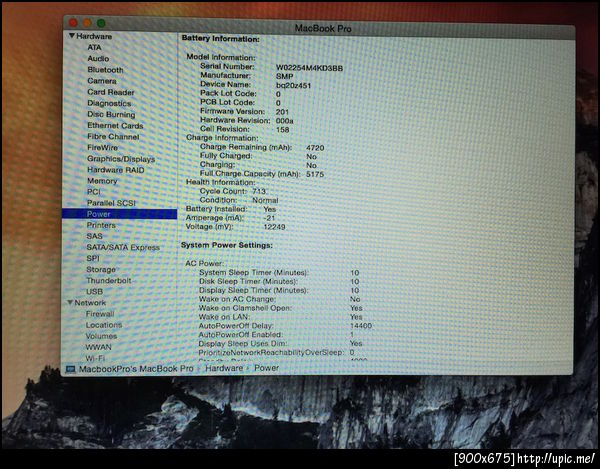Click MacbookPro's MacBook Pro in path bar

point(136,368)
